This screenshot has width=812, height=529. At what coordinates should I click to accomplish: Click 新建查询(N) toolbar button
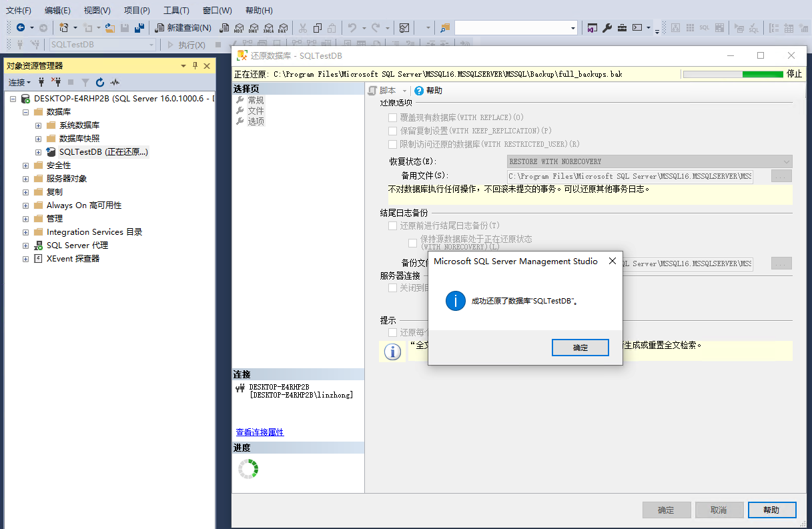point(183,27)
